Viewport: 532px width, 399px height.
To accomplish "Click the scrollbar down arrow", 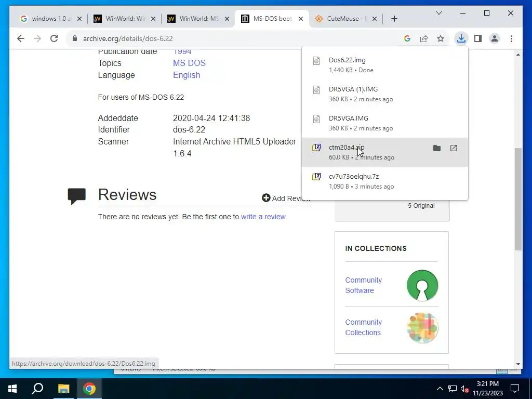I will coord(518,364).
